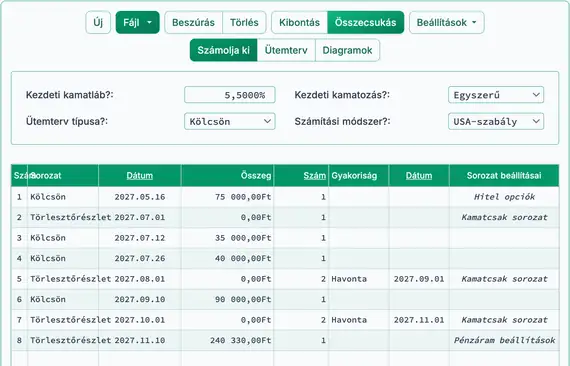Sort by the first Dátum column header

click(140, 176)
